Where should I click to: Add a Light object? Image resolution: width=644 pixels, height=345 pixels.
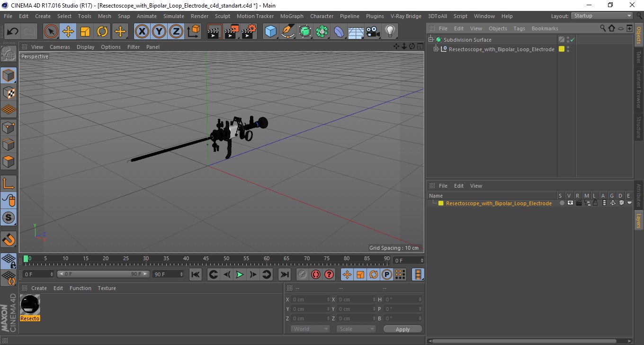click(390, 32)
